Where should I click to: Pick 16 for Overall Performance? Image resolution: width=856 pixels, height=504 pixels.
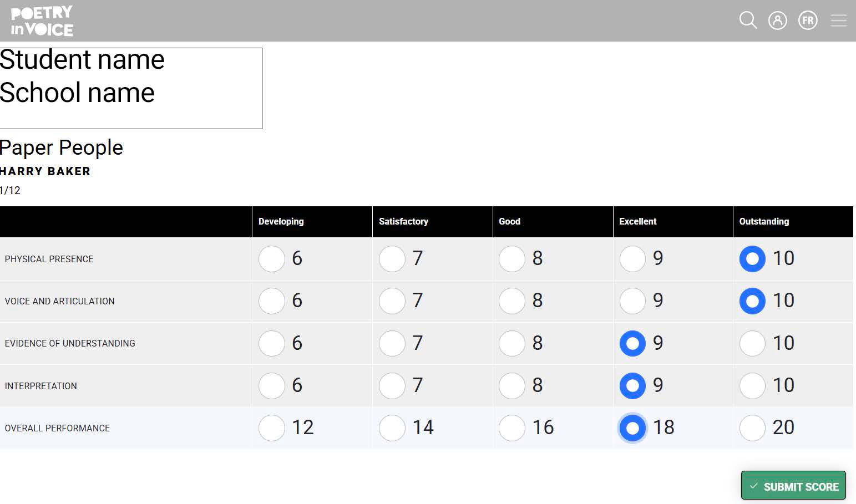(x=512, y=428)
